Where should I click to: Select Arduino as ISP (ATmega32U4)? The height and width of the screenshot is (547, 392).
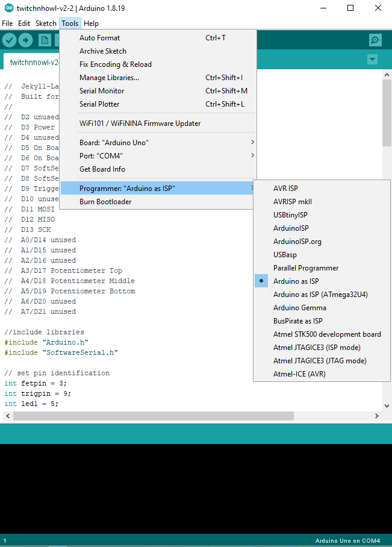(322, 295)
